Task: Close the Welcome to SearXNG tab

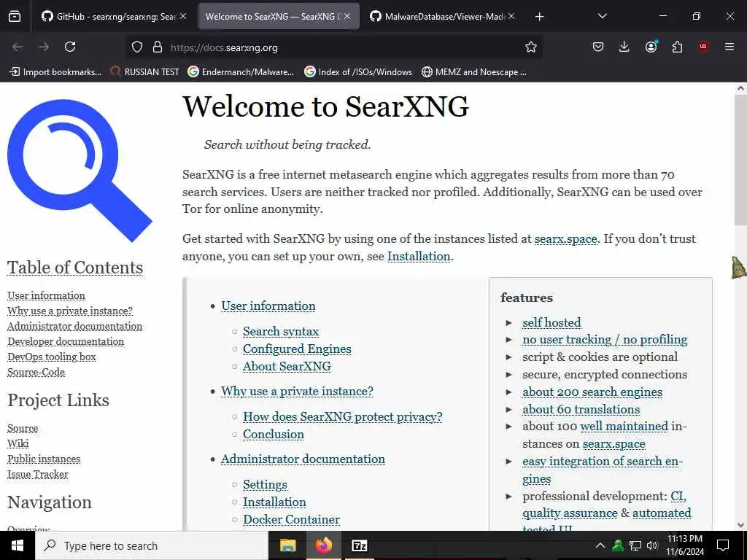Action: (347, 16)
